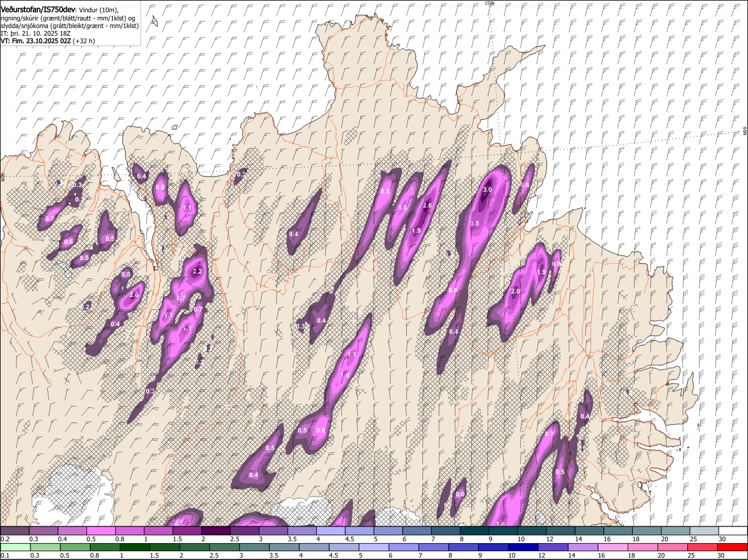
Task: Click the 3.0 precipitation maximum label
Action: pyautogui.click(x=487, y=190)
